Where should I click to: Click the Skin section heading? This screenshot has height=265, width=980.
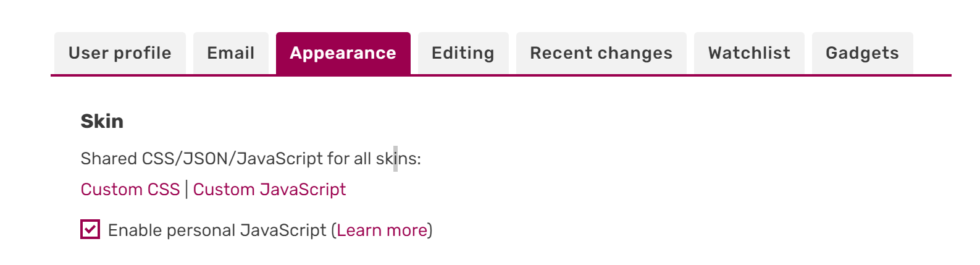pyautogui.click(x=102, y=121)
